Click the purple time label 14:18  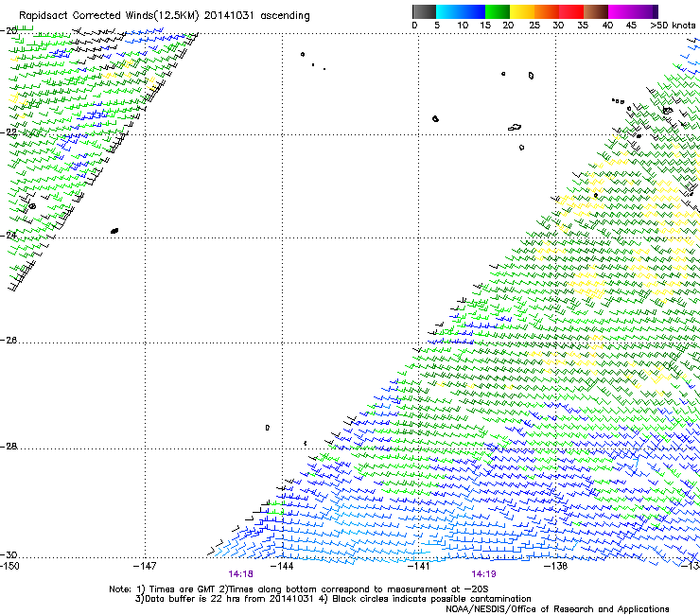[x=240, y=574]
